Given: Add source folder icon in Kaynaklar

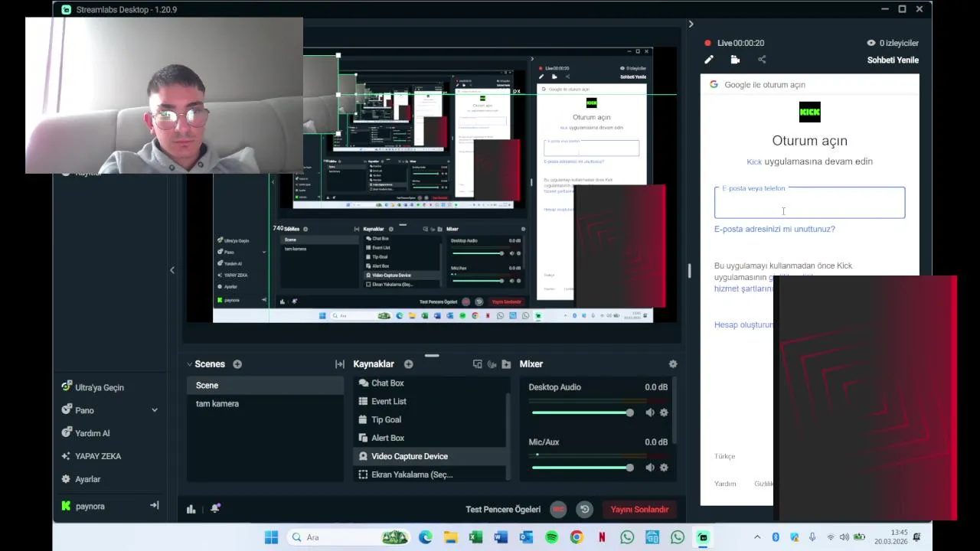Looking at the screenshot, I should click(506, 364).
